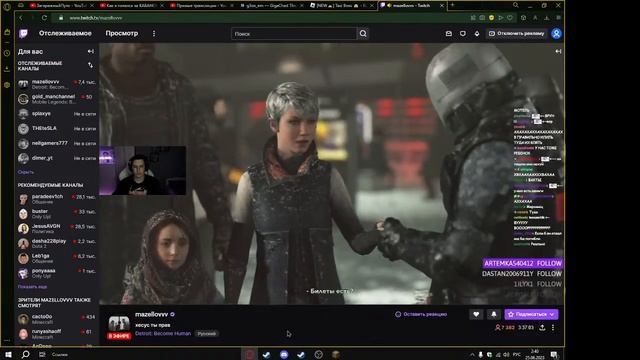Open buster recommended channel
The image size is (640, 360).
57,214
